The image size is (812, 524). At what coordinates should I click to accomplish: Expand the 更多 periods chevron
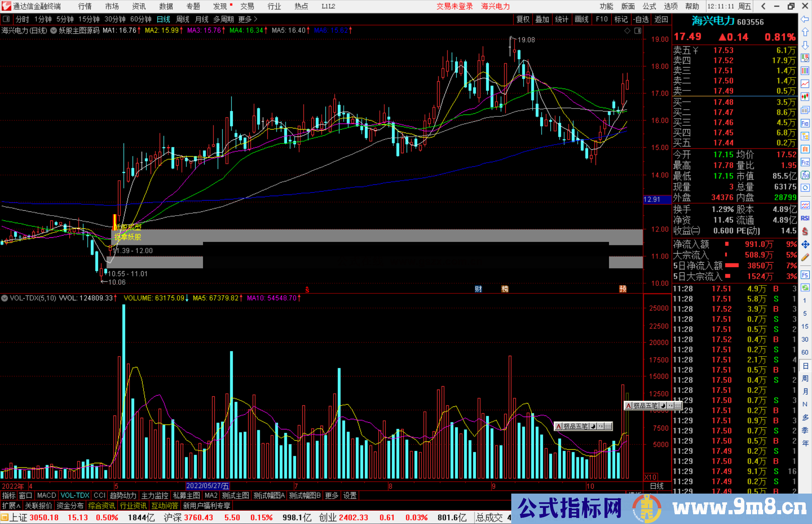pos(256,19)
